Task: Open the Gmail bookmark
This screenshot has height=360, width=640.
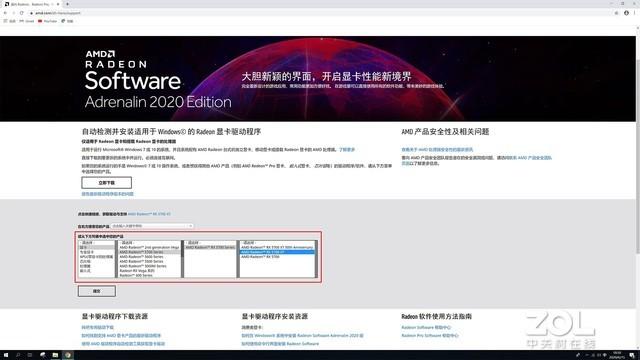Action: 27,21
